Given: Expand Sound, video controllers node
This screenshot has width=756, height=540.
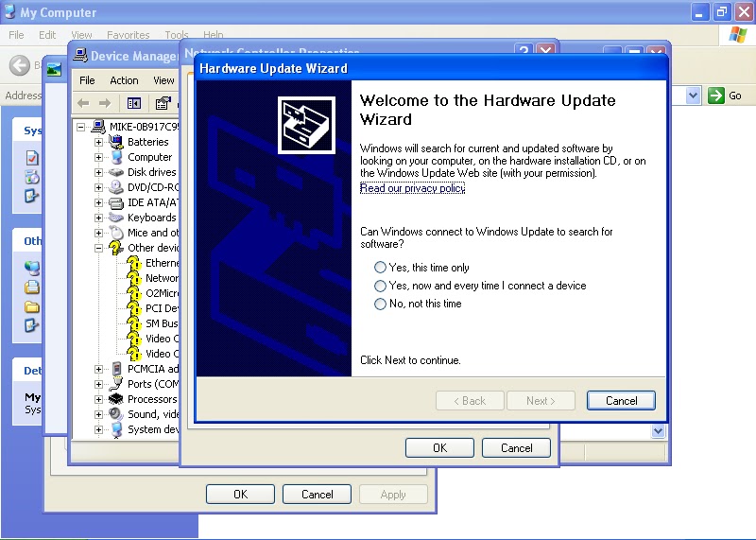Looking at the screenshot, I should (x=99, y=414).
